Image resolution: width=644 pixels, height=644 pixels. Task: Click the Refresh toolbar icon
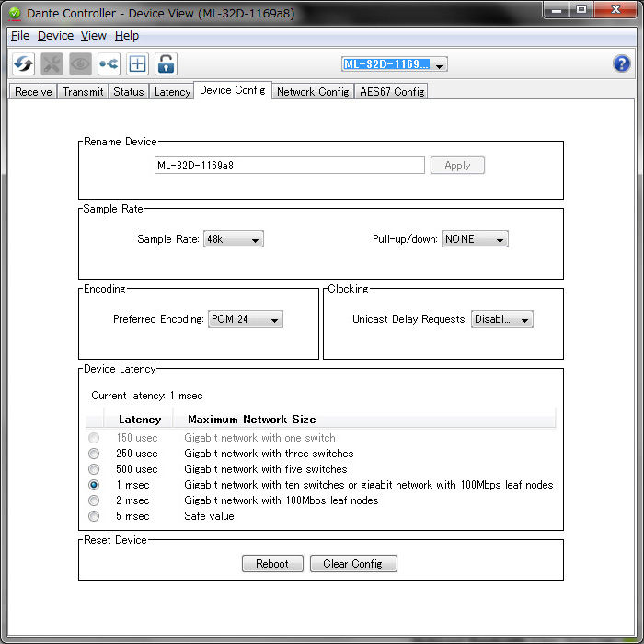[x=23, y=64]
